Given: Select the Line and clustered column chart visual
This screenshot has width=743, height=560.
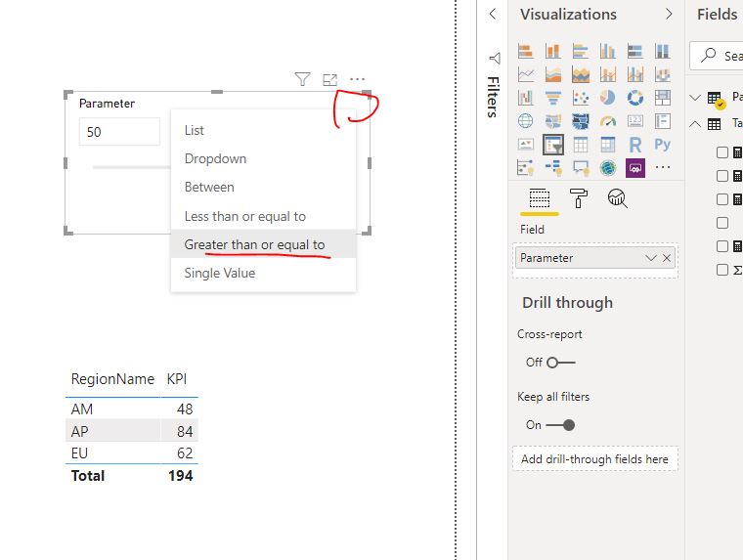Looking at the screenshot, I should 634,74.
